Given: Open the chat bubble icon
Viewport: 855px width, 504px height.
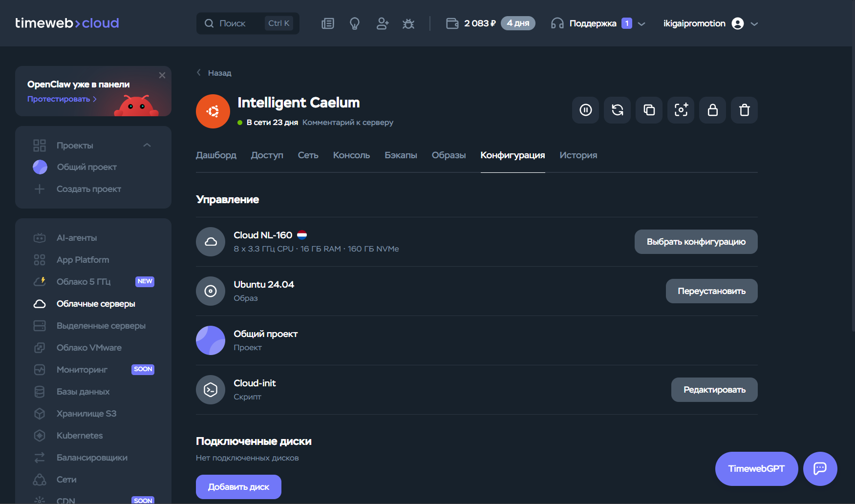Looking at the screenshot, I should coord(820,469).
